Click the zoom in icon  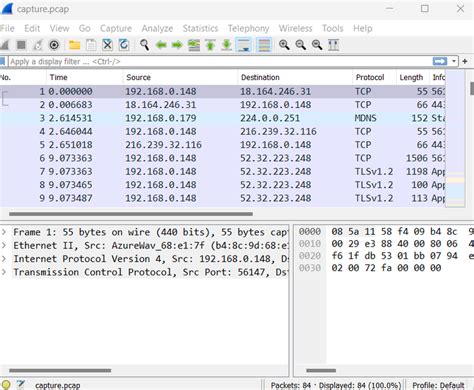tap(284, 45)
